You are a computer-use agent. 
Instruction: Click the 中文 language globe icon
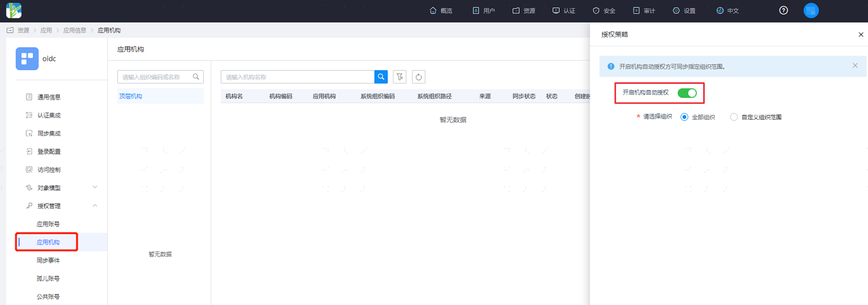coord(720,10)
